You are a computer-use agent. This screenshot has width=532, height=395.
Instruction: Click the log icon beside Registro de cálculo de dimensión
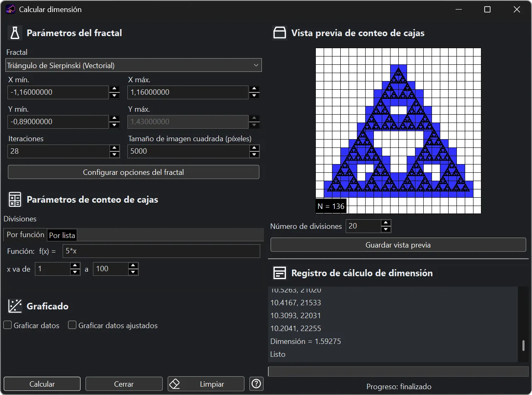(x=280, y=273)
